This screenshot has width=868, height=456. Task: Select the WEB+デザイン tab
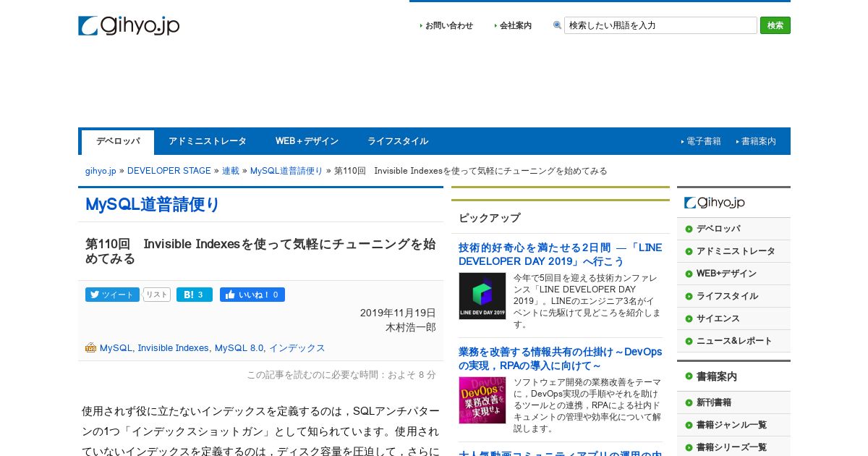[x=307, y=142]
